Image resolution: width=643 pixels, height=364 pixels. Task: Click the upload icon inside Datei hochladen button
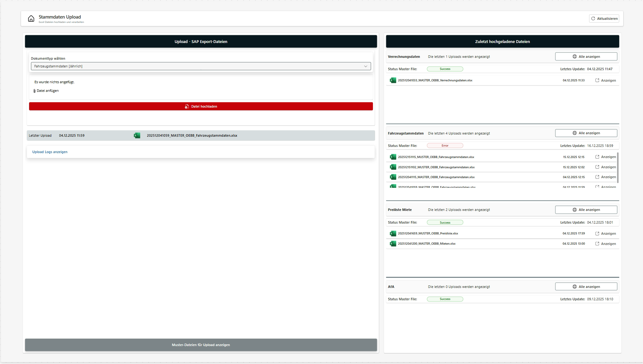[x=186, y=106]
